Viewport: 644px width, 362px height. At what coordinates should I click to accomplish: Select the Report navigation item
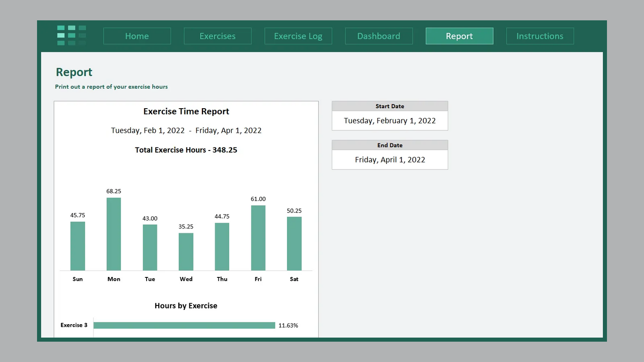click(459, 36)
